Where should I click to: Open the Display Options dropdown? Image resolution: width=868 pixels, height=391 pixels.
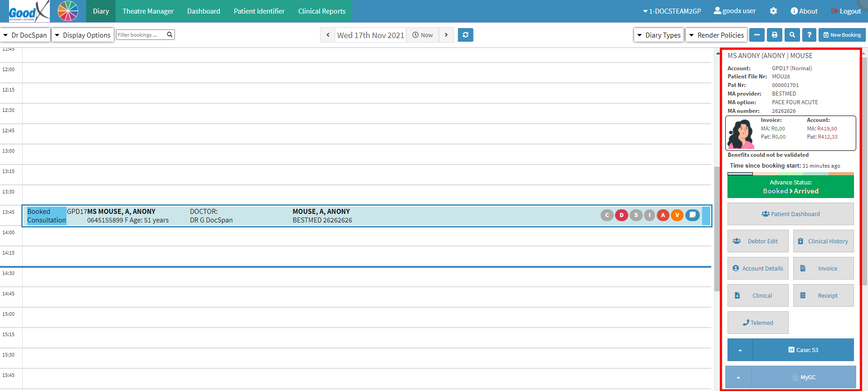[x=82, y=35]
